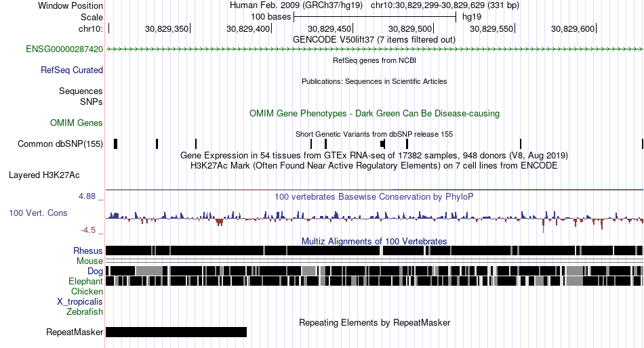The width and height of the screenshot is (644, 348).
Task: Click the ENSG00000287420 green intron arrow line
Action: pyautogui.click(x=374, y=49)
